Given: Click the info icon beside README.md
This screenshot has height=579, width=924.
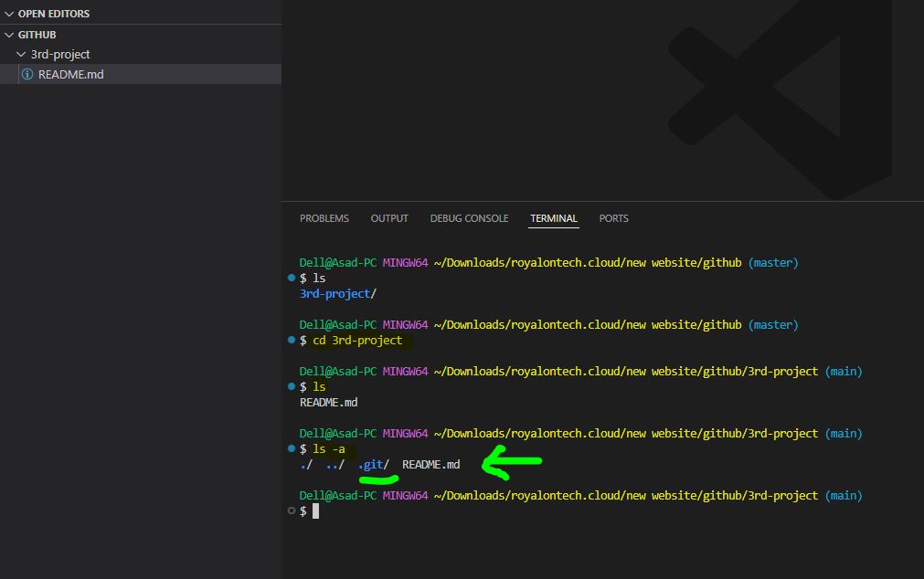Looking at the screenshot, I should tap(27, 74).
